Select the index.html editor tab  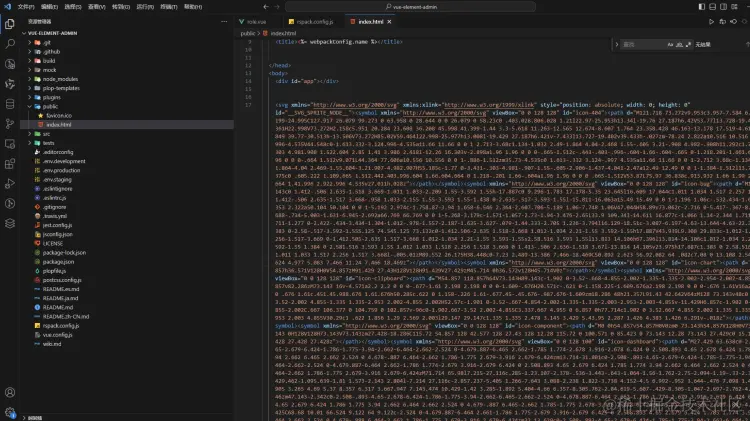(x=371, y=22)
